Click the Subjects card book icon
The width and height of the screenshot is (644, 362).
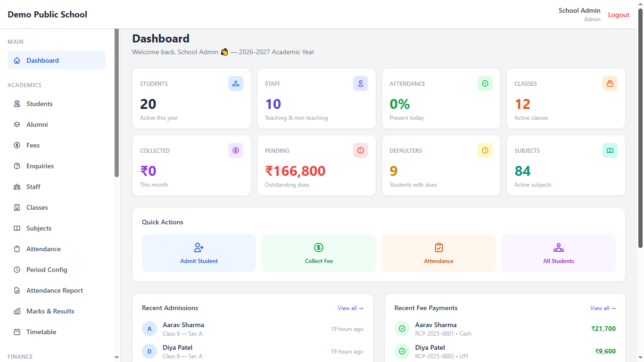pyautogui.click(x=610, y=150)
